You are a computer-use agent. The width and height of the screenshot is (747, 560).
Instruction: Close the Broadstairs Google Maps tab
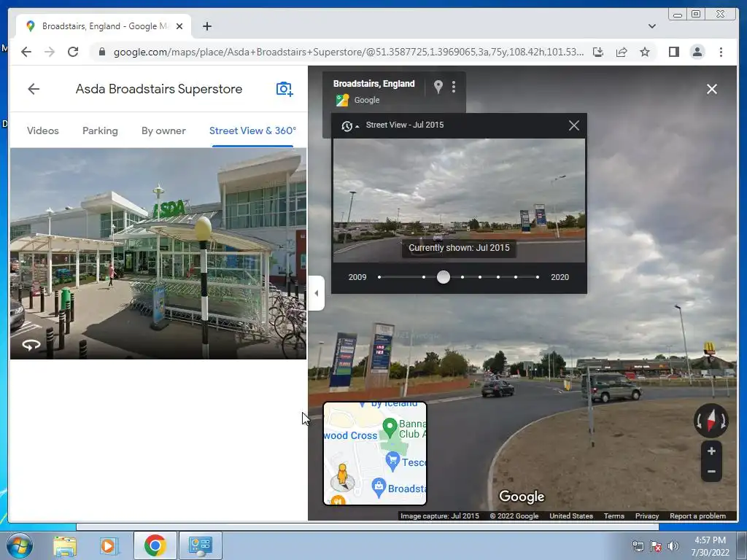pyautogui.click(x=179, y=26)
